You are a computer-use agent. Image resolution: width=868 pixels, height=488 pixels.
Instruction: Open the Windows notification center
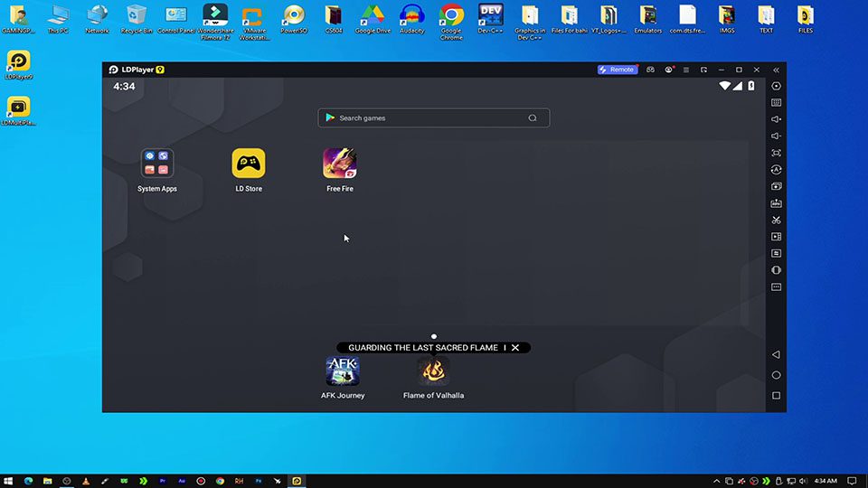(852, 481)
